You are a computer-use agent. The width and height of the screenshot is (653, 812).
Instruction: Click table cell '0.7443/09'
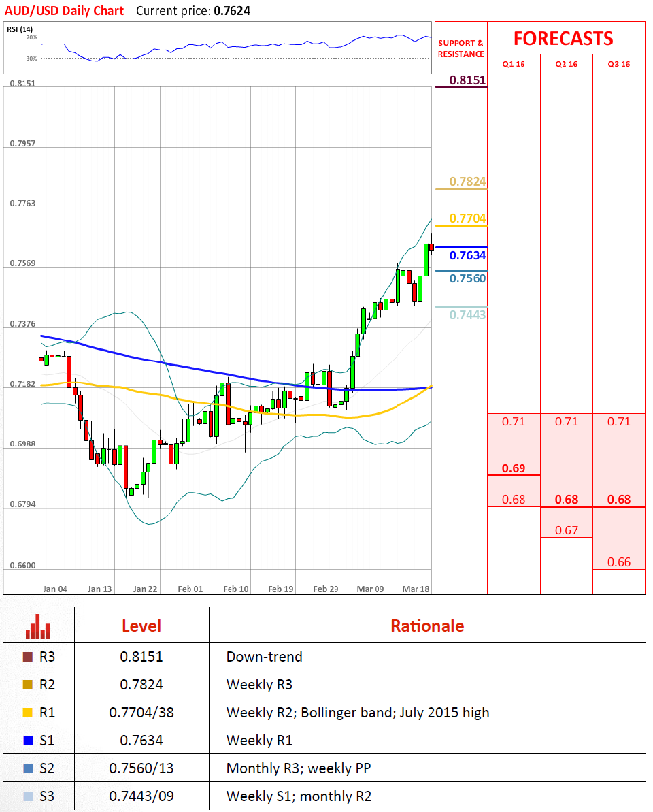coord(141,796)
